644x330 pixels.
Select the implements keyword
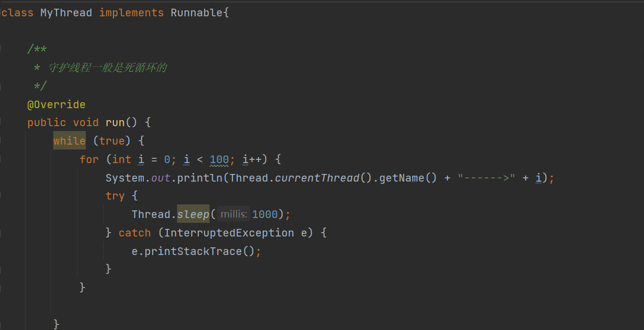[x=131, y=13]
